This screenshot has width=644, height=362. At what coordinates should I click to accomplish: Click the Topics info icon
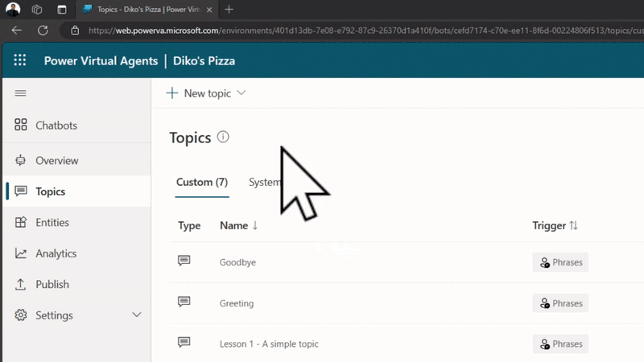click(x=223, y=137)
